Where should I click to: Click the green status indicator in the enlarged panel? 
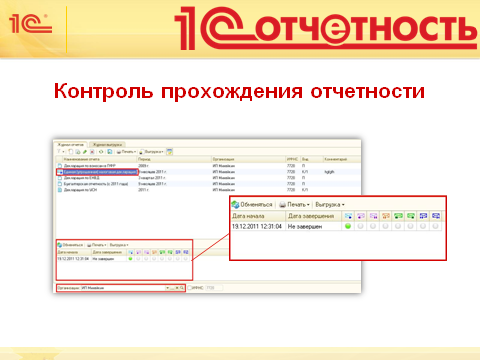[x=348, y=226]
